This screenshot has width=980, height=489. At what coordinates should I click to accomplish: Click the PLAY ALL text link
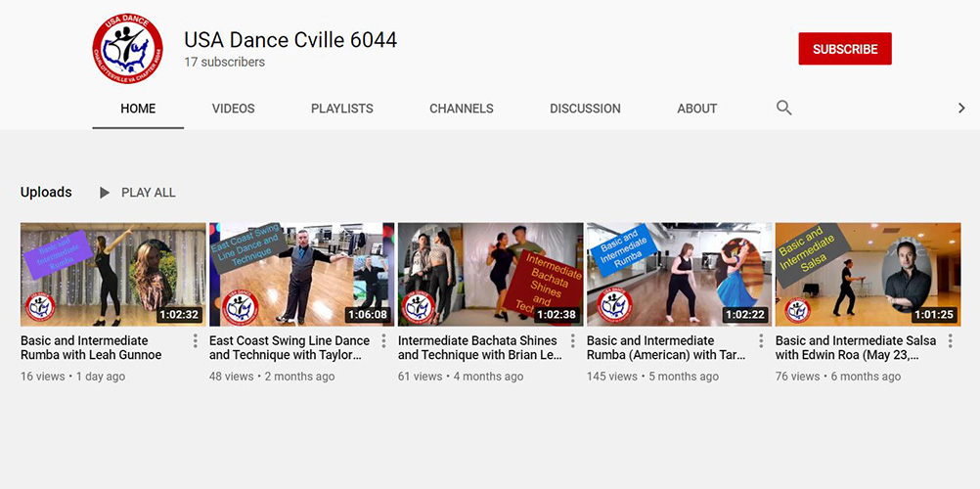click(x=148, y=193)
